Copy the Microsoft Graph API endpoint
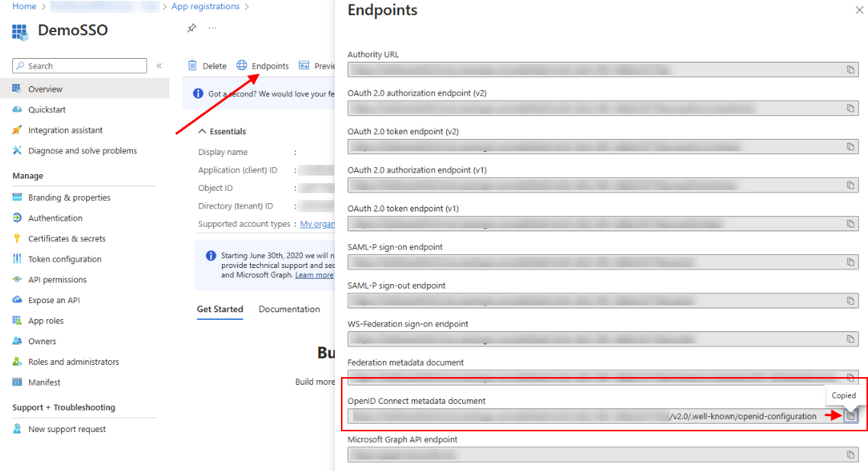Viewport: 868px width, 471px height. [x=850, y=454]
